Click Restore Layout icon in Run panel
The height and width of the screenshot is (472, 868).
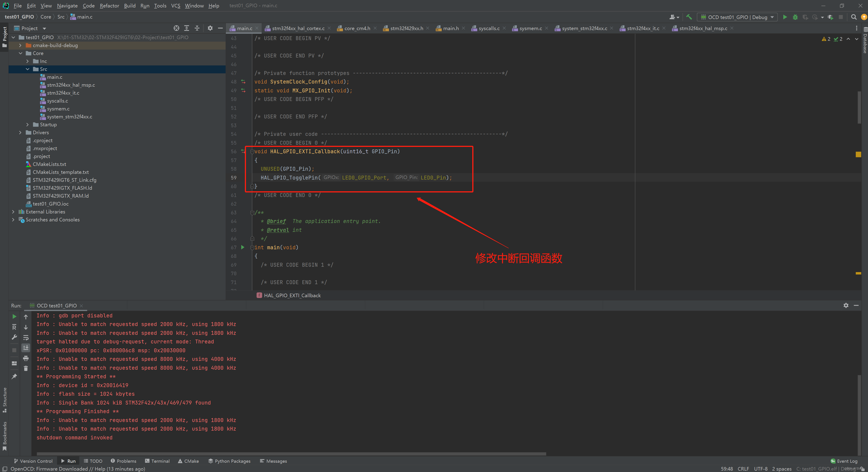[x=14, y=363]
